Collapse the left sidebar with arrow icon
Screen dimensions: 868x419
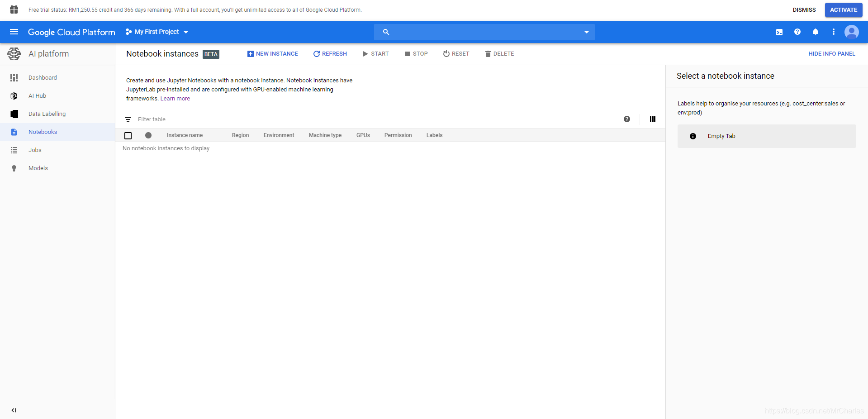(x=14, y=410)
